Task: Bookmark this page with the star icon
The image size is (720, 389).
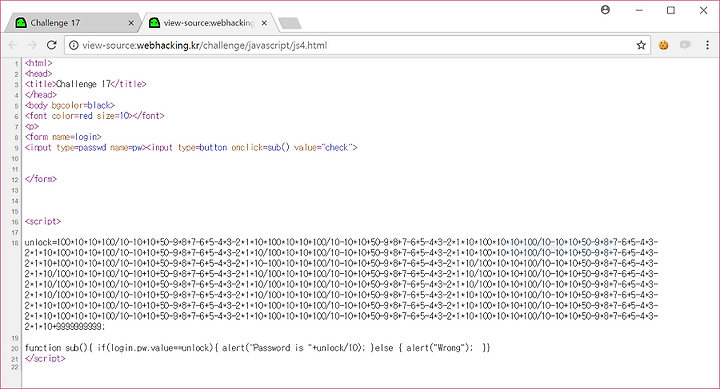Action: click(641, 45)
